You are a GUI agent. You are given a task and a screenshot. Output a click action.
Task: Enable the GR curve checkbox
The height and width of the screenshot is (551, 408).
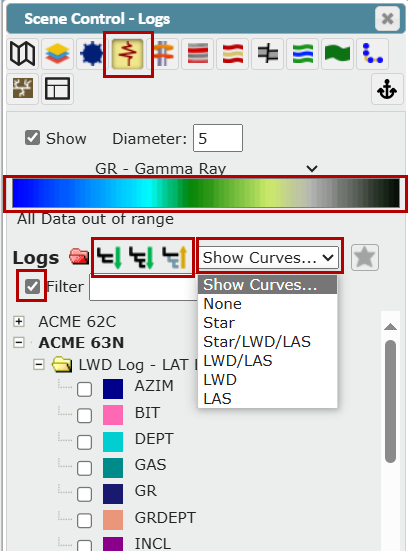(84, 494)
